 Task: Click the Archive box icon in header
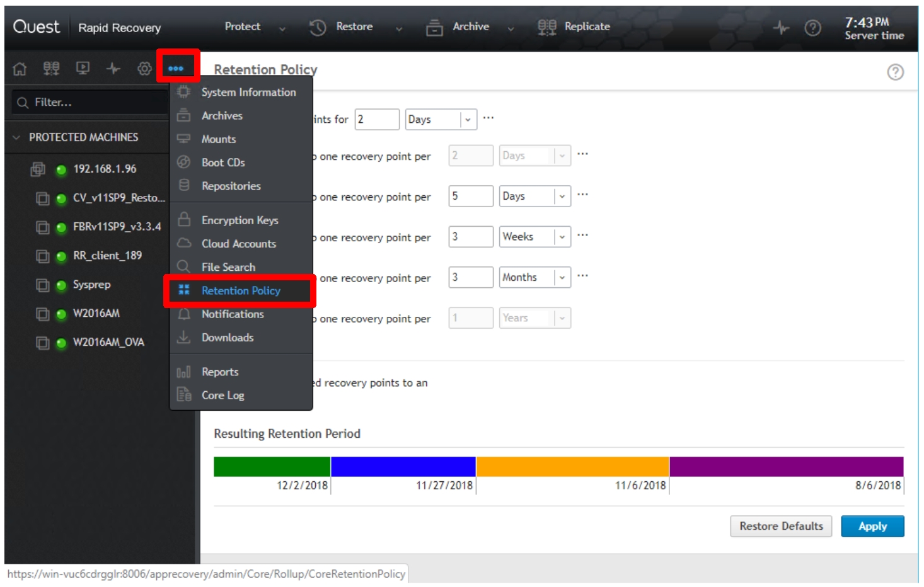click(x=434, y=27)
